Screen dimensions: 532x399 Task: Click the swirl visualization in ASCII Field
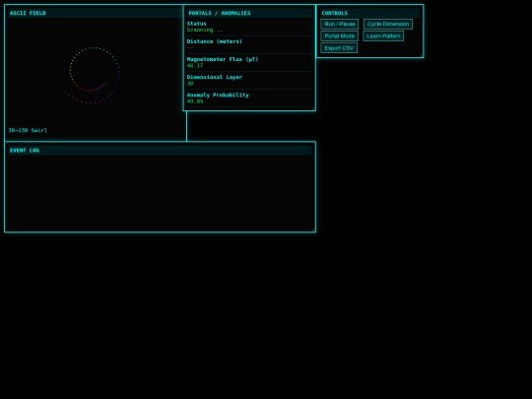[x=94, y=75]
